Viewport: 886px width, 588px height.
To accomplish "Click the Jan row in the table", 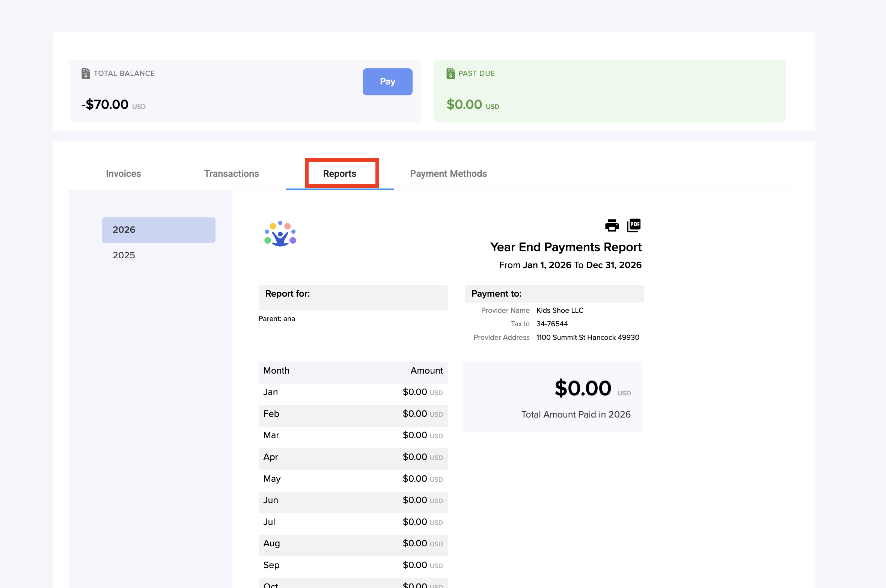I will tap(353, 392).
